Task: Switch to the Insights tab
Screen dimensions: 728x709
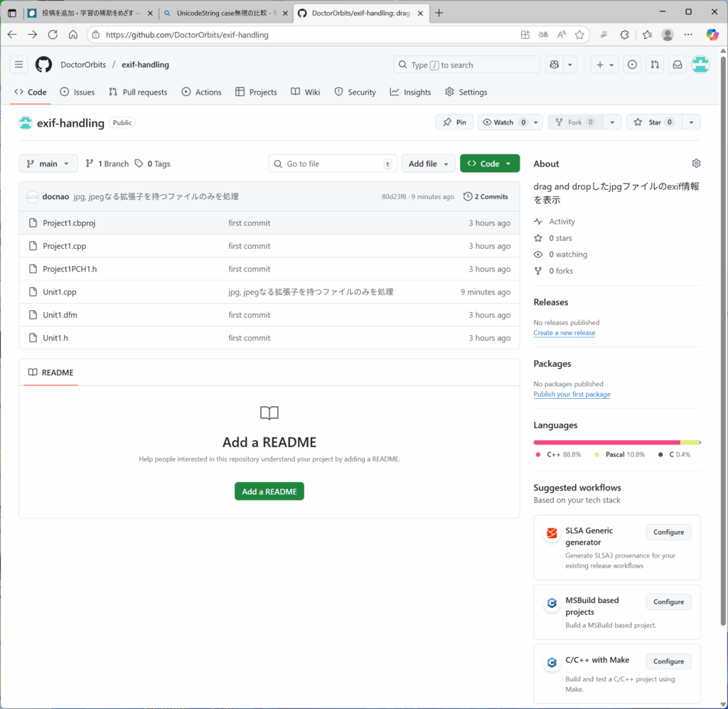Action: (x=410, y=92)
